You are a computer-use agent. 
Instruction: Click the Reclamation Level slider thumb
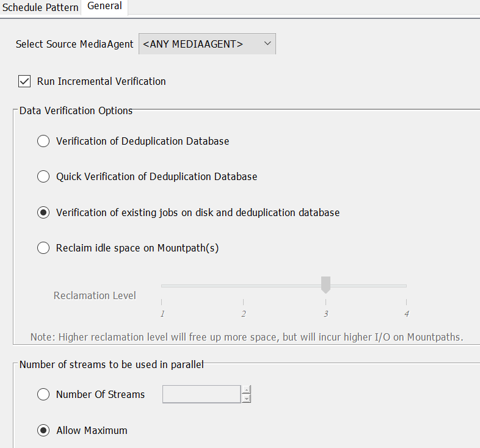(x=325, y=284)
